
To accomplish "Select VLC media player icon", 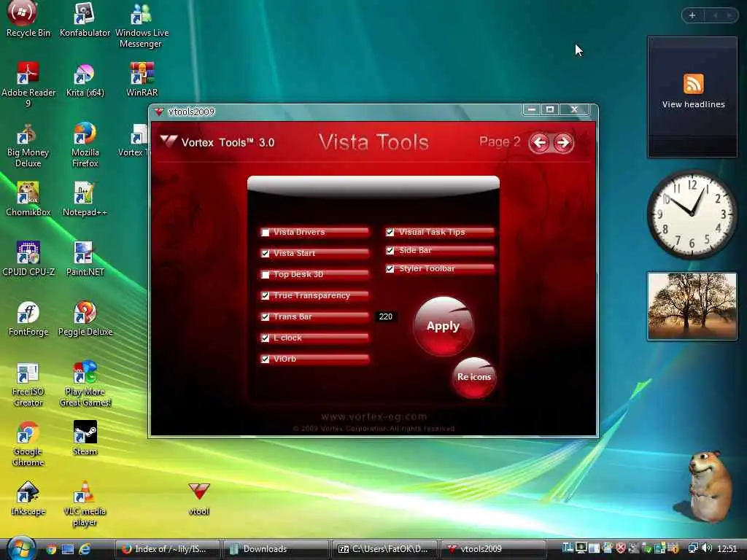I will [x=85, y=504].
